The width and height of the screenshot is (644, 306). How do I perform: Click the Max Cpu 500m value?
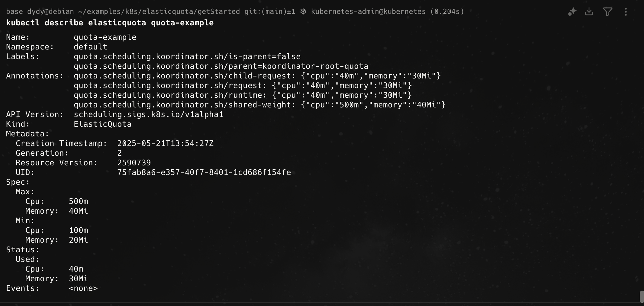[x=78, y=201]
